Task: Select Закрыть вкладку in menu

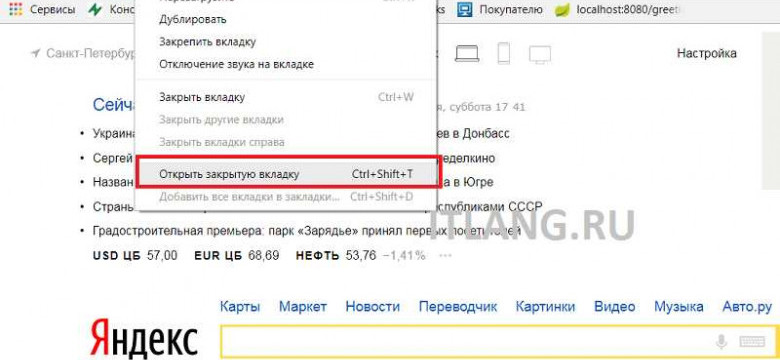Action: (x=285, y=97)
